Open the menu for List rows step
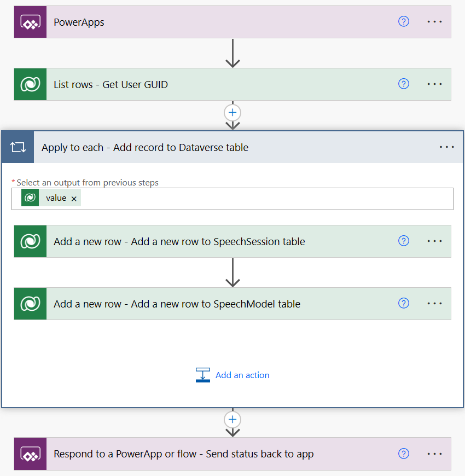Viewport: 465px width, 476px height. pyautogui.click(x=434, y=84)
